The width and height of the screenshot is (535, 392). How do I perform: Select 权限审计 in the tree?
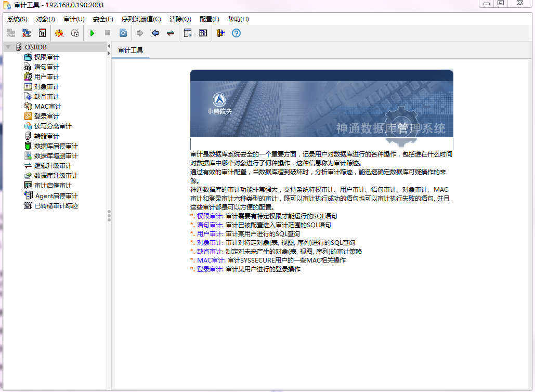[46, 57]
